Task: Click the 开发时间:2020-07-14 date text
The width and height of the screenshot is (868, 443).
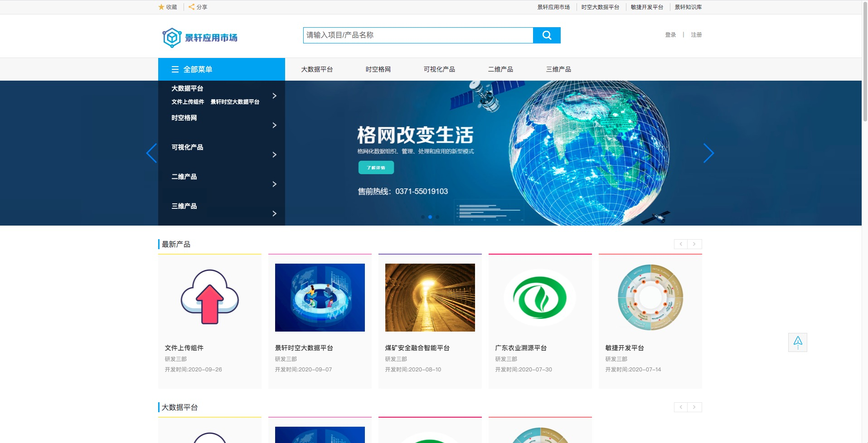Action: (633, 370)
